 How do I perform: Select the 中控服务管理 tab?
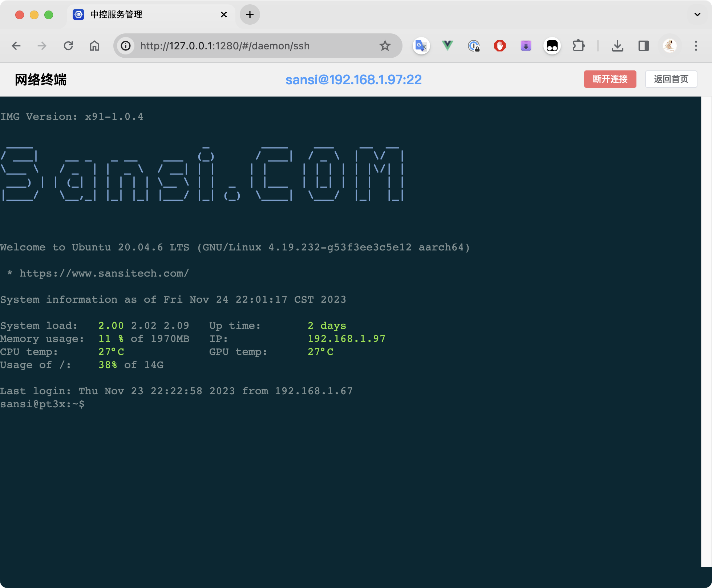tap(151, 15)
